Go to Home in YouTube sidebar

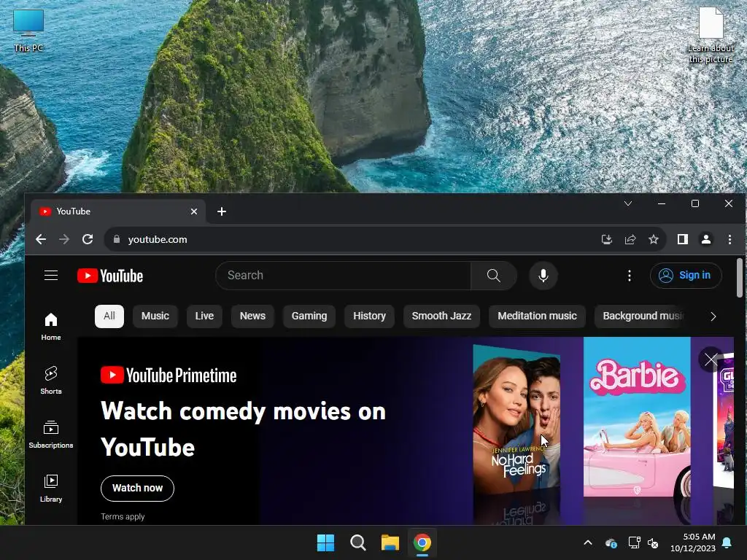[51, 327]
